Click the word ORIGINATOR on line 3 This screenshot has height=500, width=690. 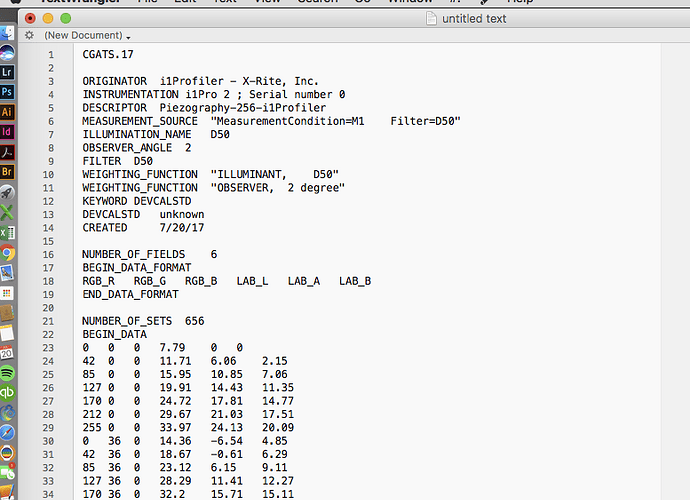[114, 81]
